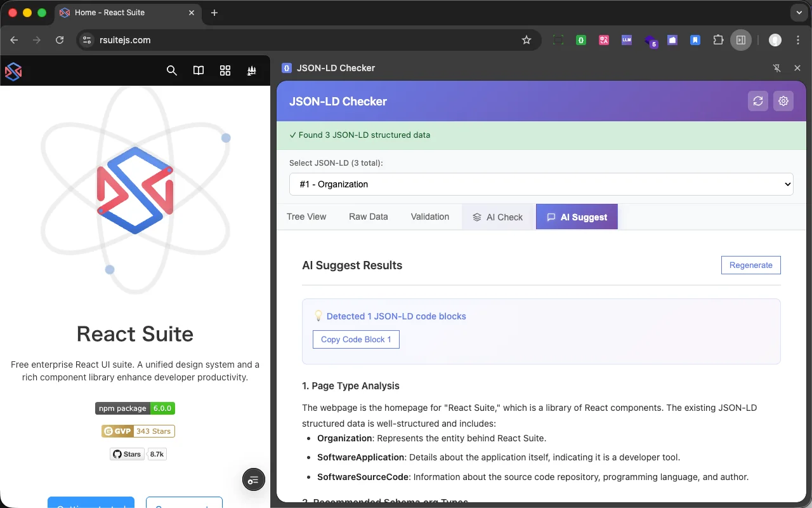The width and height of the screenshot is (812, 508).
Task: Open the search icon on the React Suite site
Action: pyautogui.click(x=172, y=70)
